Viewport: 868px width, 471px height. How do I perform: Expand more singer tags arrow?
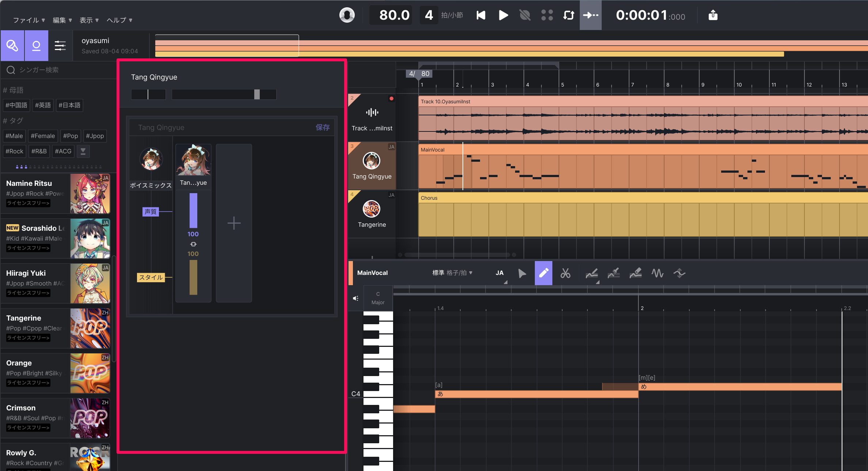83,151
